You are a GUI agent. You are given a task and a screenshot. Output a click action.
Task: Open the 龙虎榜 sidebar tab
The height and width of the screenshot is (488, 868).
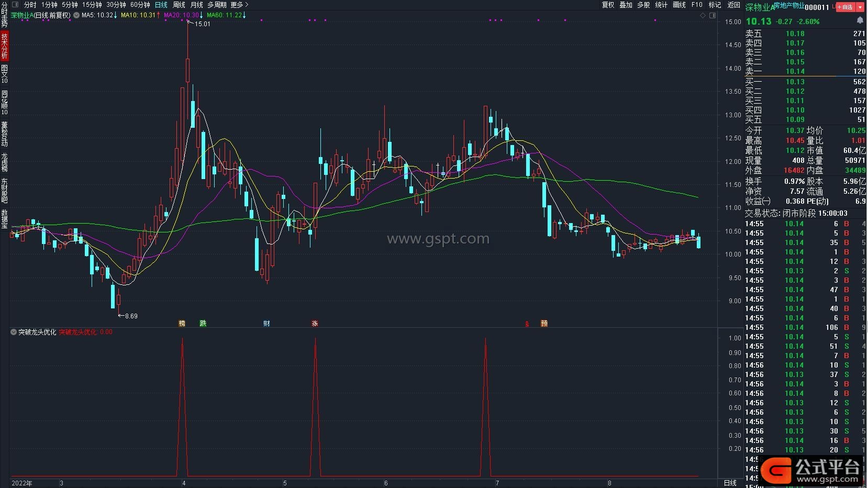coord(4,163)
